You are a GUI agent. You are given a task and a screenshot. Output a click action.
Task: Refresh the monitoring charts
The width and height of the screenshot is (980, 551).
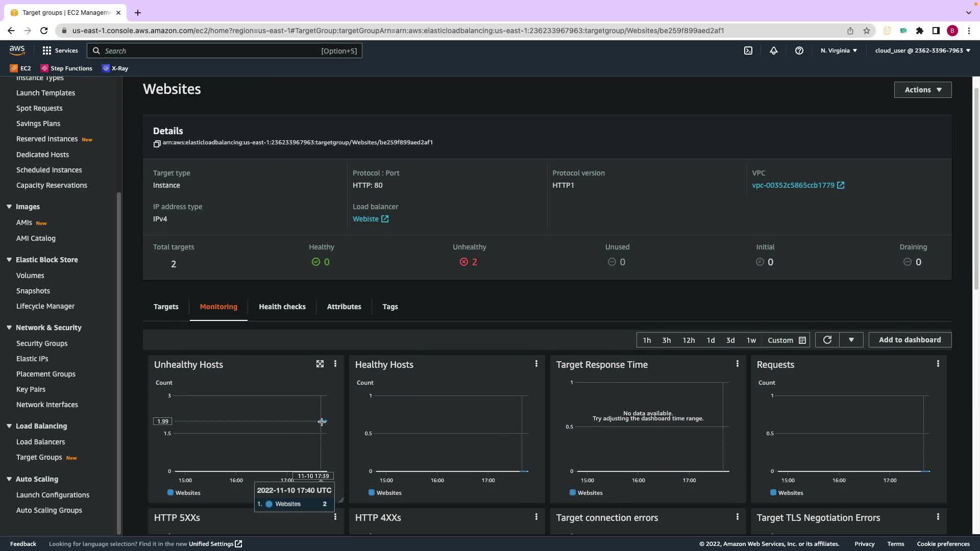[x=827, y=340]
